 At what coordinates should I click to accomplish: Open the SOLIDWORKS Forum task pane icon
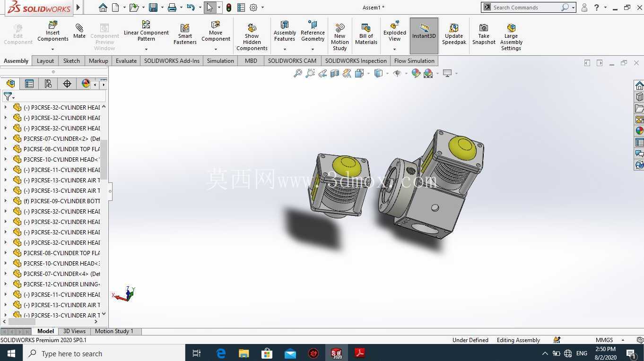pyautogui.click(x=639, y=154)
